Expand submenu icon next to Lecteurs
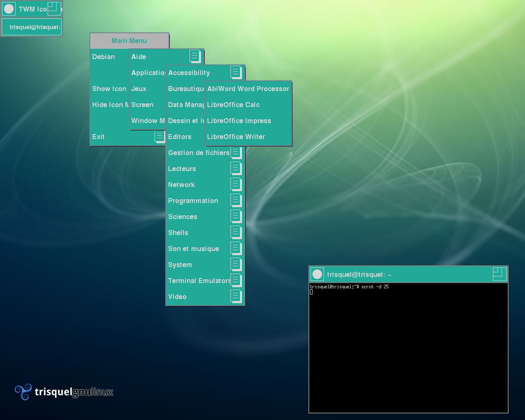The image size is (525, 420). coord(236,168)
